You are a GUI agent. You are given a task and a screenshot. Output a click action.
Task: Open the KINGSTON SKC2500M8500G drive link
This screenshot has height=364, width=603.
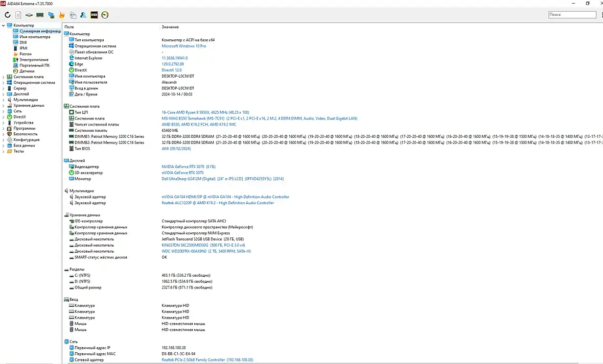click(203, 245)
